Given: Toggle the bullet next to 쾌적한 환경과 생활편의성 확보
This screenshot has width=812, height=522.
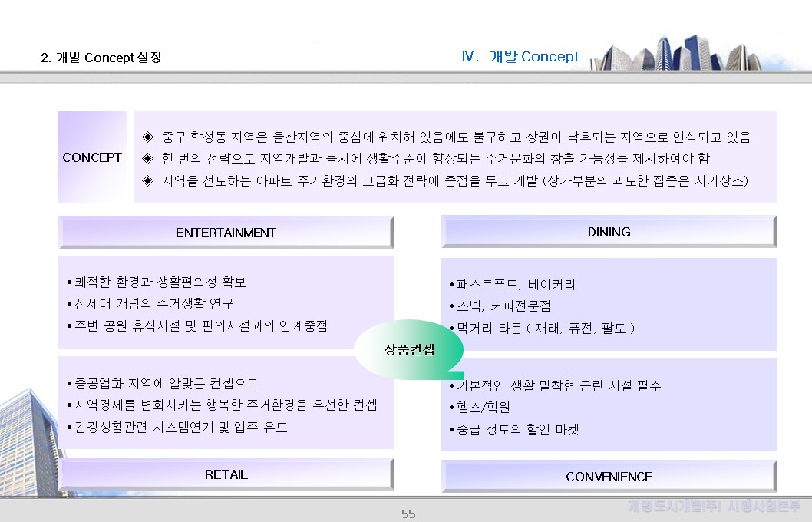Looking at the screenshot, I should [x=69, y=282].
